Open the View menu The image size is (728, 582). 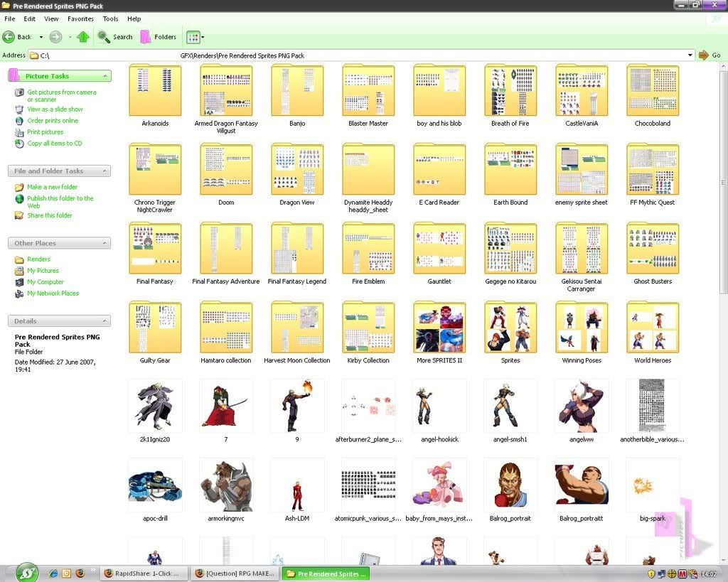(x=51, y=18)
